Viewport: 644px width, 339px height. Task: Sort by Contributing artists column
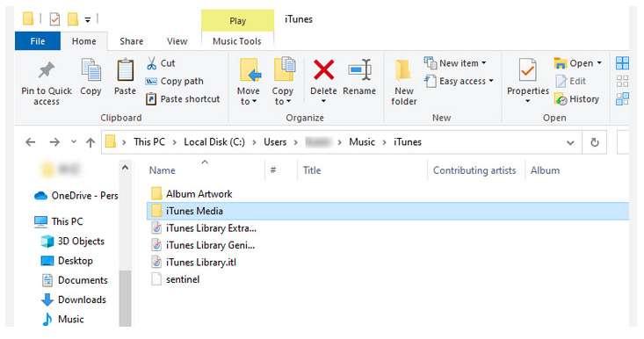pos(474,170)
